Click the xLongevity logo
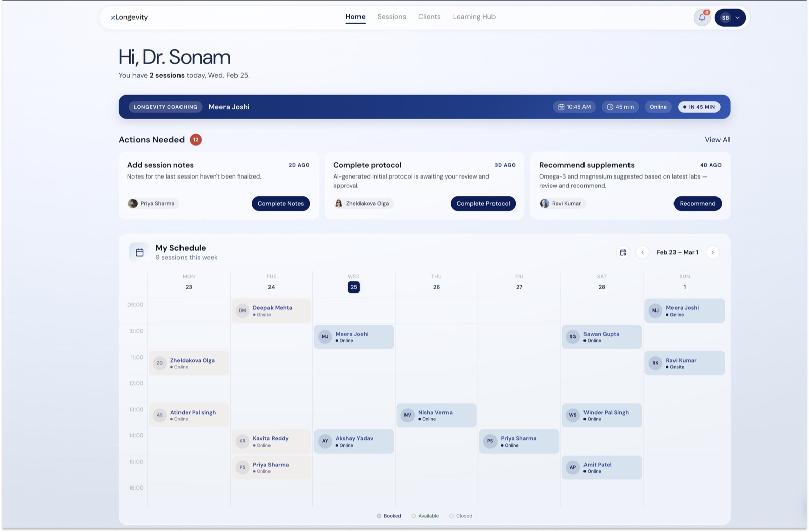The height and width of the screenshot is (532, 809). tap(129, 17)
